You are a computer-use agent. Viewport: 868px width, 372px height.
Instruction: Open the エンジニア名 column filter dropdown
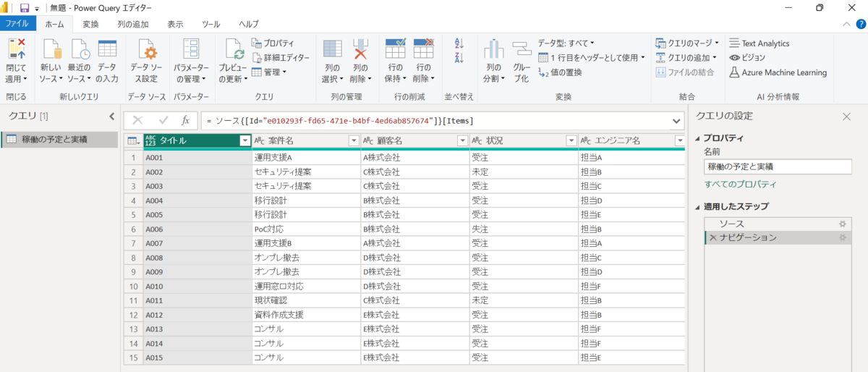point(680,141)
